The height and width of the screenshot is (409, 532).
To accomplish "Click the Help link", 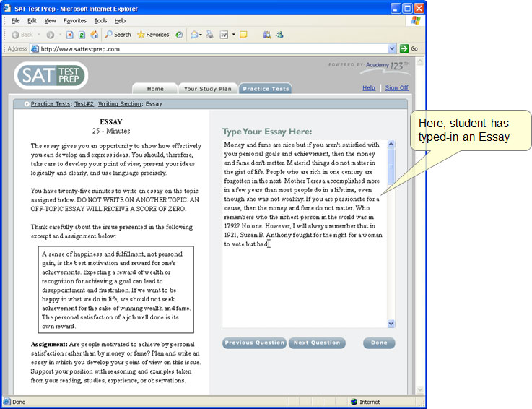I will click(x=369, y=88).
